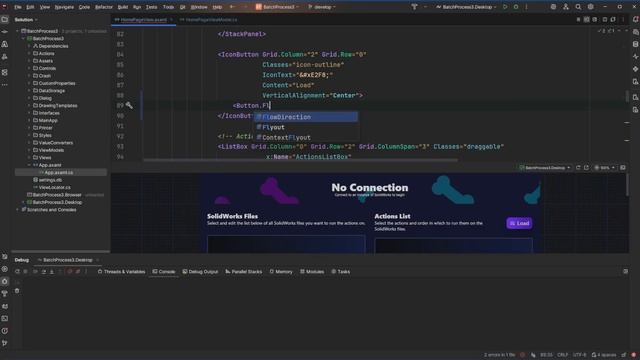Expand the Actions folder
This screenshot has width=640, height=360.
click(x=29, y=53)
